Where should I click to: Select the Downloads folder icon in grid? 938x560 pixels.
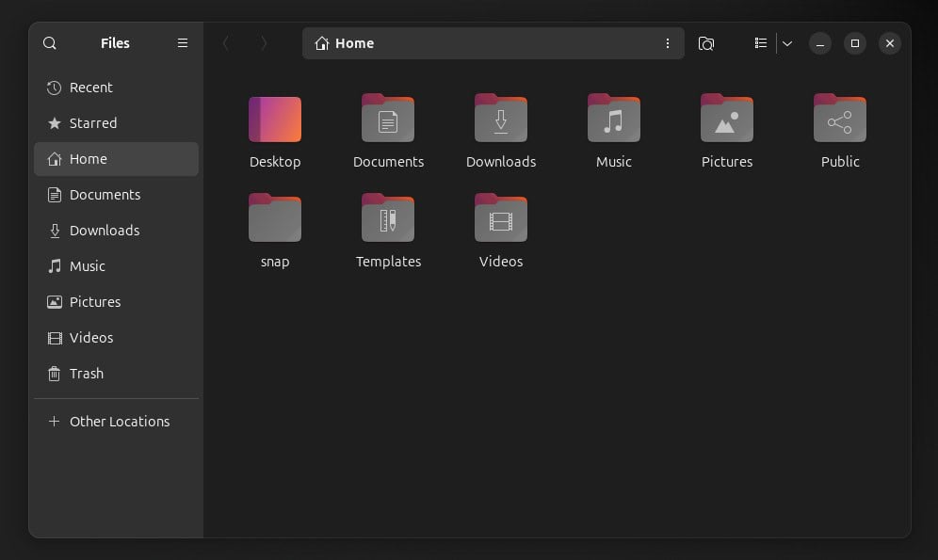click(x=501, y=118)
